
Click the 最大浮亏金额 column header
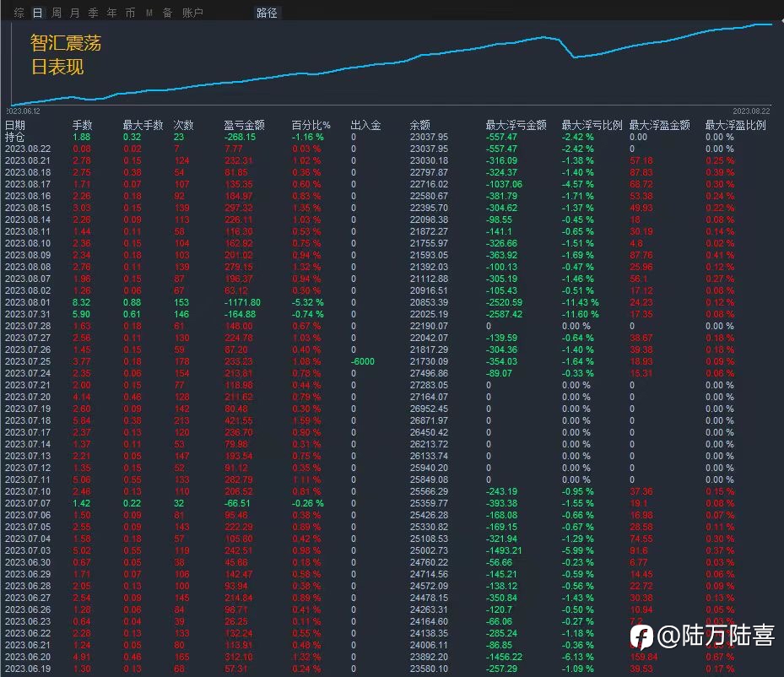coord(516,125)
